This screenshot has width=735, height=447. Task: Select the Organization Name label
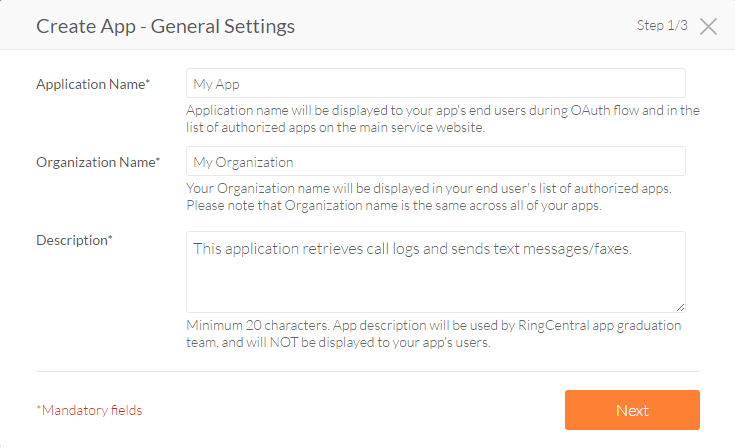pos(95,162)
